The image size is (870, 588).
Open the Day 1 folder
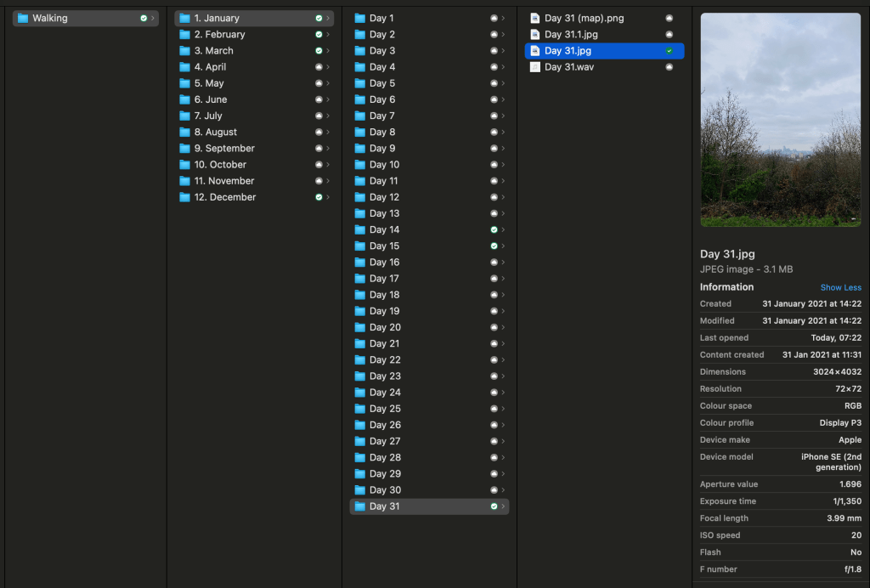(381, 18)
